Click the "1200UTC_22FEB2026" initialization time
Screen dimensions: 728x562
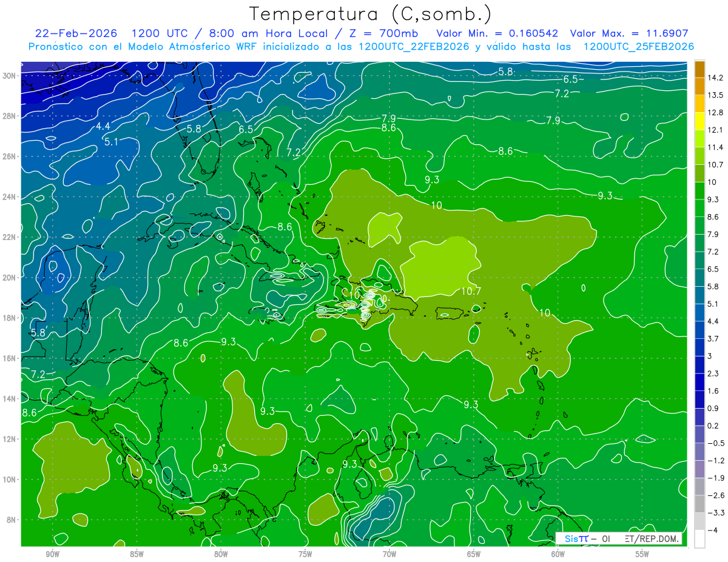[414, 47]
